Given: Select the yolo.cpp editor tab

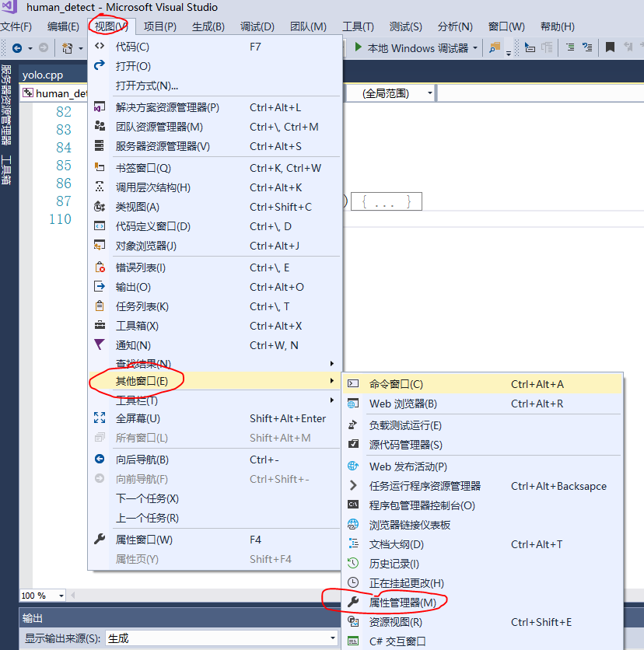Looking at the screenshot, I should click(43, 75).
